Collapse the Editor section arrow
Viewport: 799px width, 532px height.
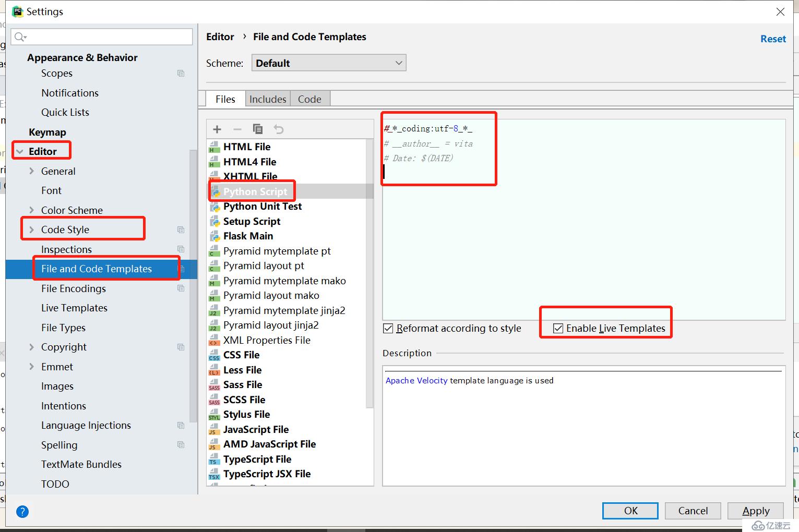[x=20, y=151]
